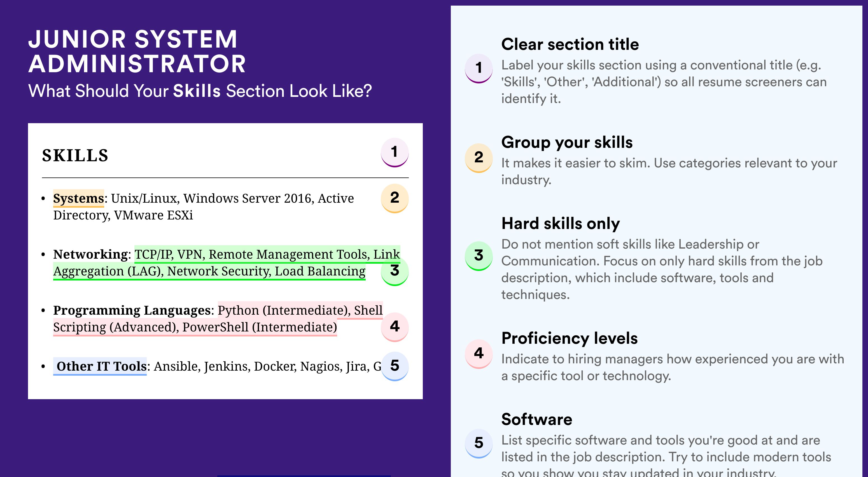Click the 'Software' tip heading
The height and width of the screenshot is (477, 868).
[x=537, y=419]
